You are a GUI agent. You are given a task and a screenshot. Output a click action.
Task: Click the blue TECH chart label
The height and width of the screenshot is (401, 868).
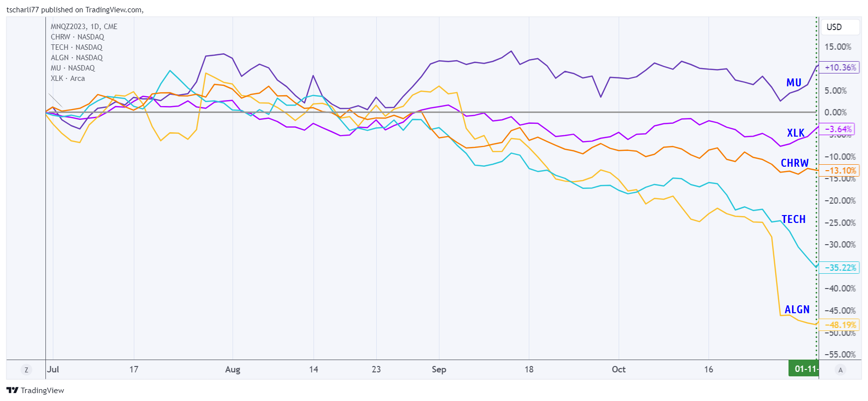793,219
